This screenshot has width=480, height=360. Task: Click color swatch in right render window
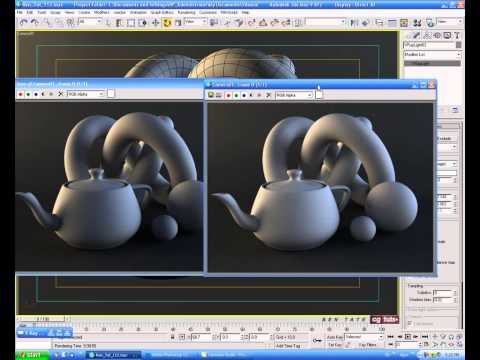319,95
